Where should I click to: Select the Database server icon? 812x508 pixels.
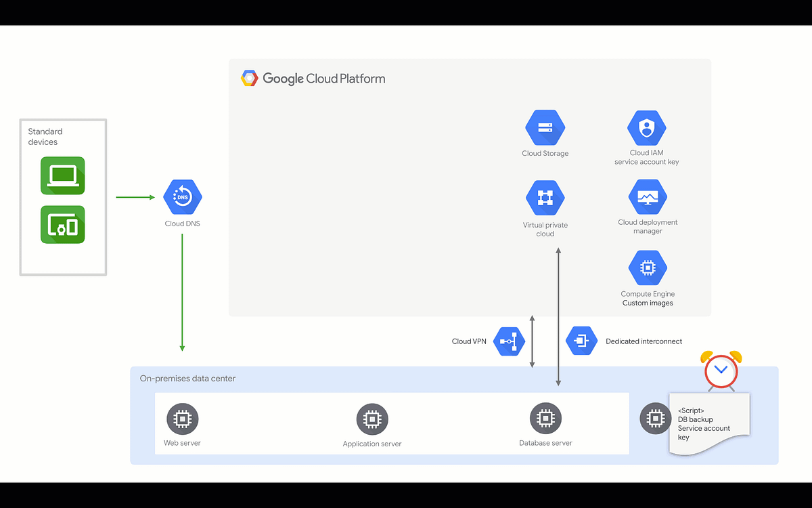545,418
